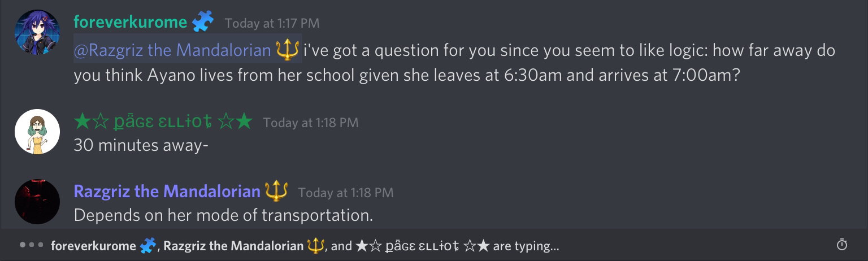Click the puzzle piece badge beside foreverkurome's name

[203, 23]
